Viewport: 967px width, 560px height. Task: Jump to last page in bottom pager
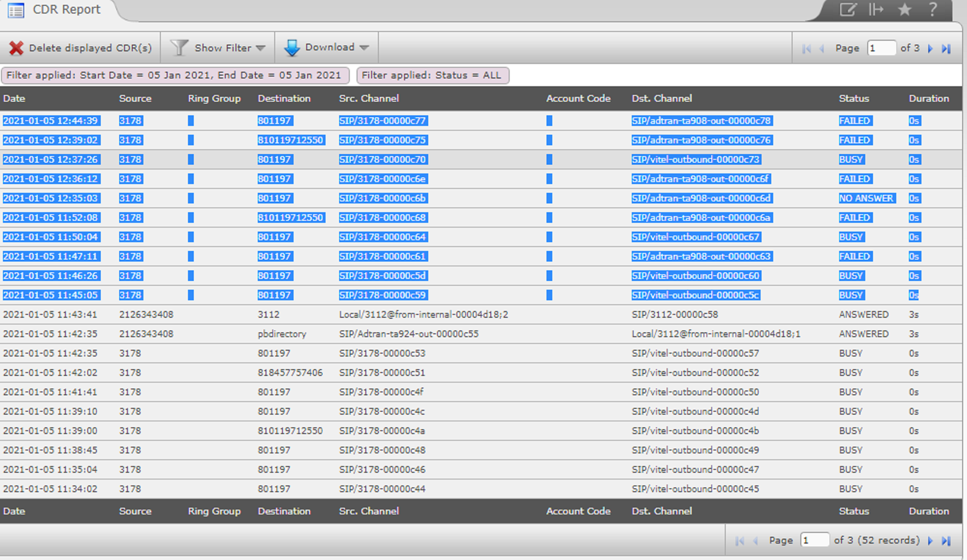tap(946, 541)
